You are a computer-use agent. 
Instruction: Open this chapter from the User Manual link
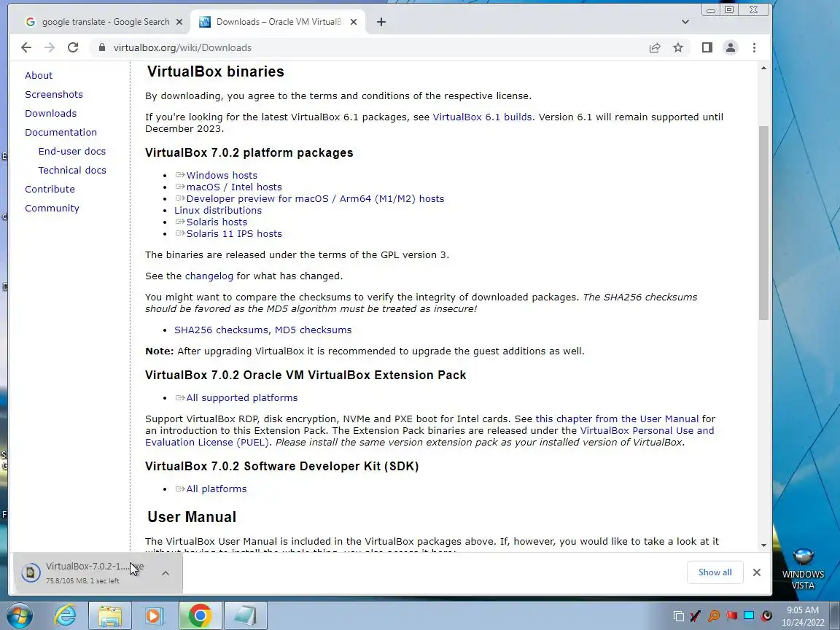[617, 419]
